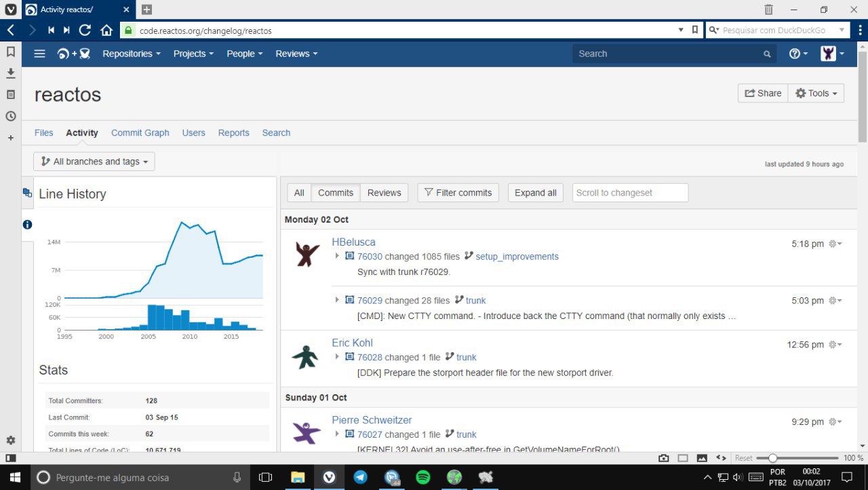This screenshot has width=868, height=490.
Task: Open the address bar history dropdown
Action: (681, 30)
